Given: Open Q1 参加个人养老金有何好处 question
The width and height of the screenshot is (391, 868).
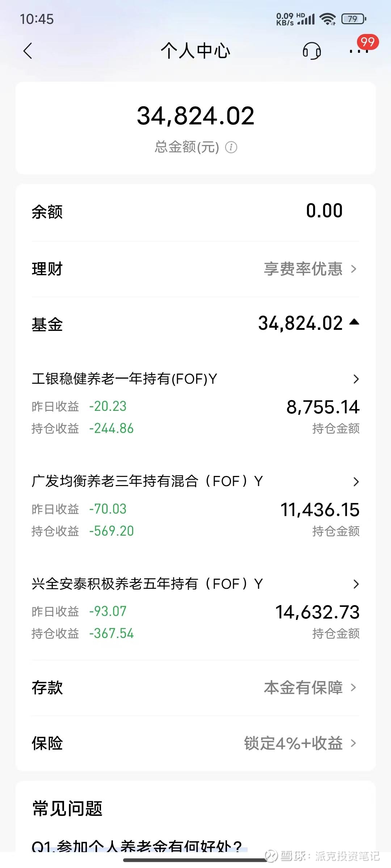Looking at the screenshot, I should coord(137,846).
